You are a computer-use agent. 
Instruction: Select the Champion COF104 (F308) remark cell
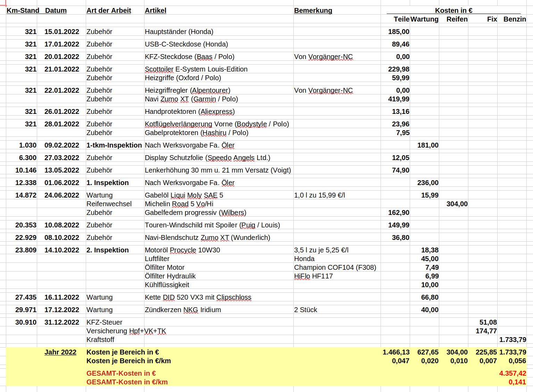coord(335,267)
